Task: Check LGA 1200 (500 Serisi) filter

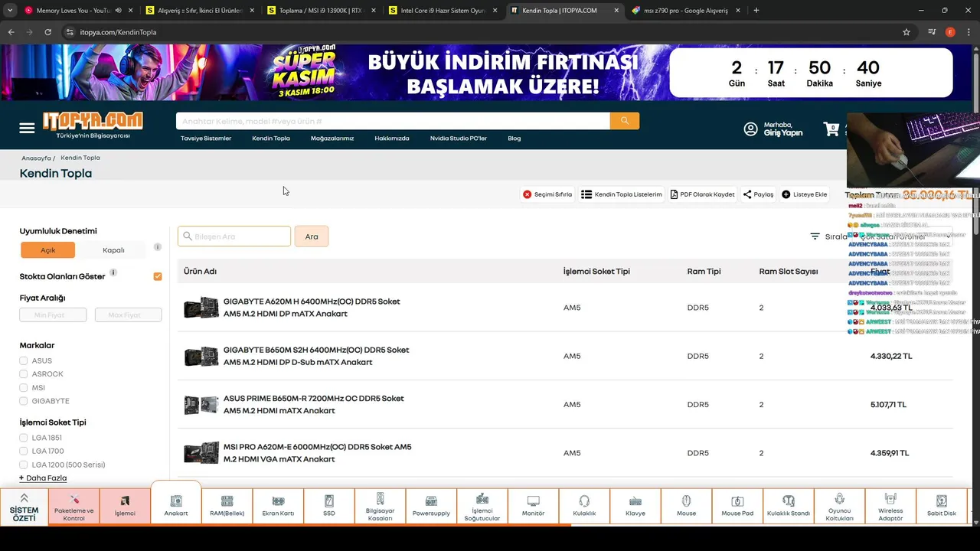Action: pos(24,465)
